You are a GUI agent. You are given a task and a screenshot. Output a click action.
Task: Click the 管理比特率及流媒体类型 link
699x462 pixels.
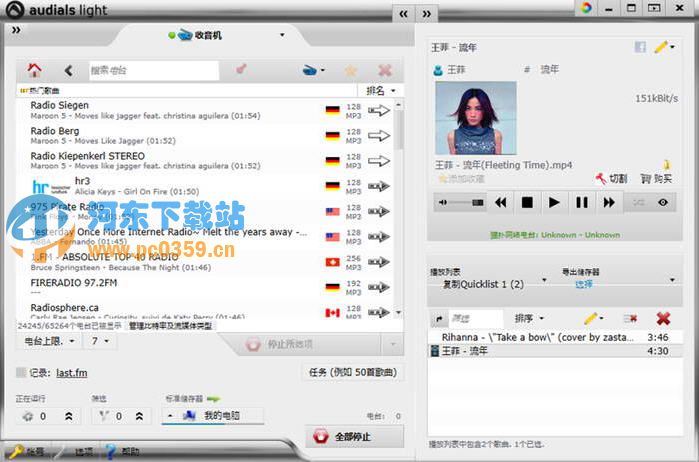170,326
